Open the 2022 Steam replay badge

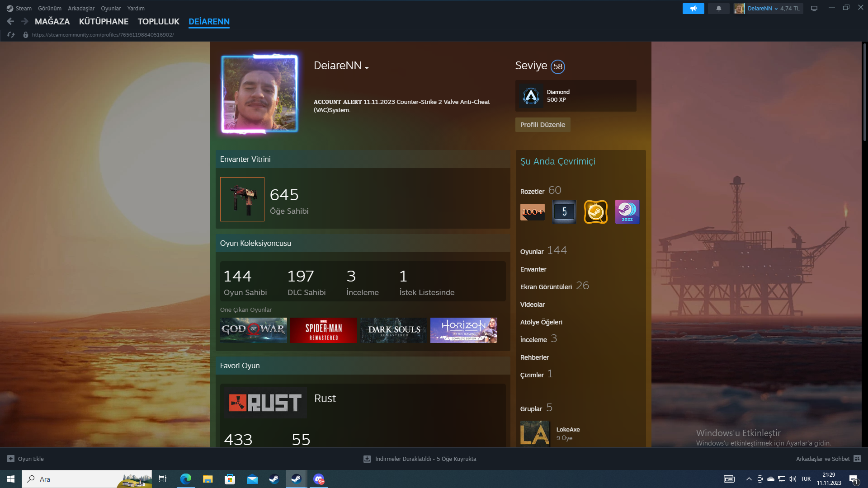pyautogui.click(x=627, y=211)
